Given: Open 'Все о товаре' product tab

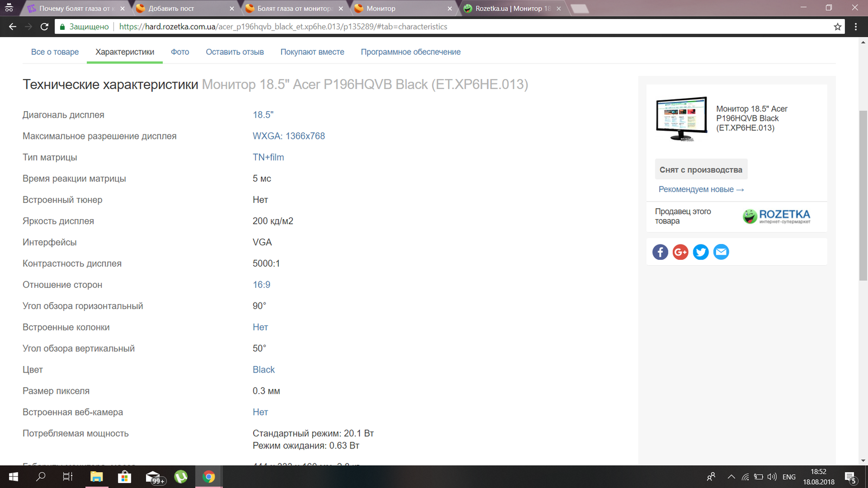Looking at the screenshot, I should (x=55, y=52).
